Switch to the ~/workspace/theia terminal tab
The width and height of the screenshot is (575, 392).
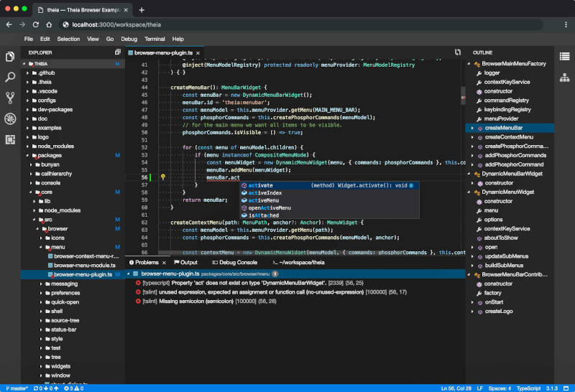[298, 263]
